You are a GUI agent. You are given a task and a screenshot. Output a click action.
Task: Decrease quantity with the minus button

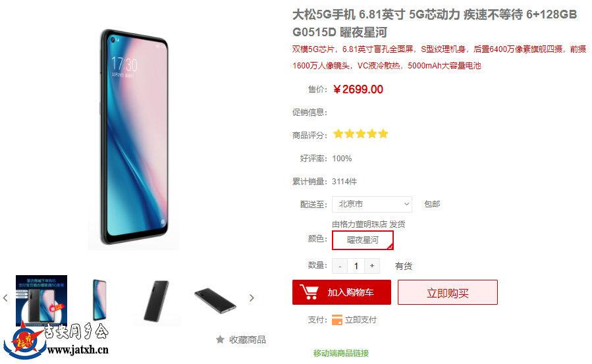click(x=340, y=266)
